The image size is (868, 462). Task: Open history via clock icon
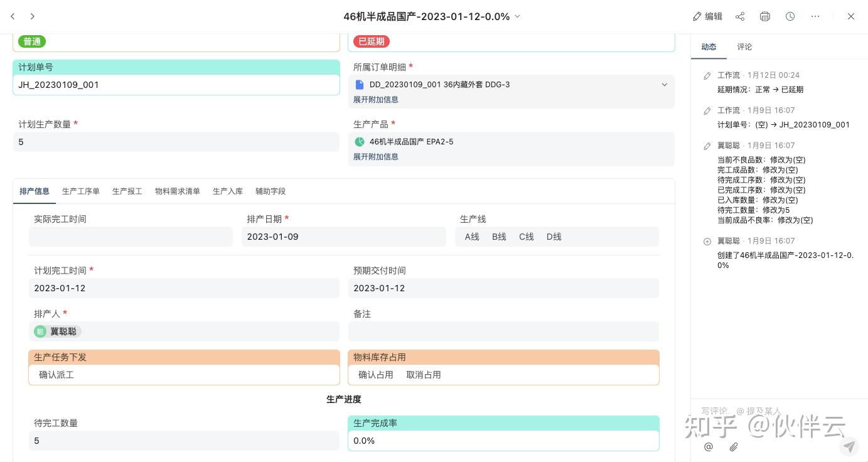790,16
